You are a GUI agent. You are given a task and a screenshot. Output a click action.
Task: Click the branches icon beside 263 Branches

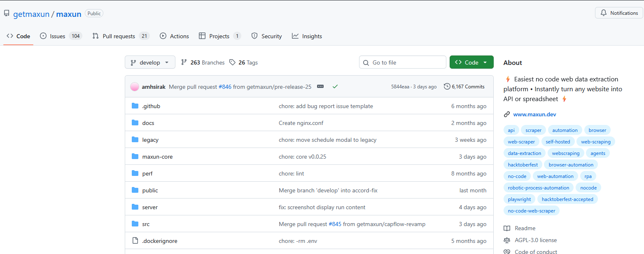pyautogui.click(x=184, y=62)
